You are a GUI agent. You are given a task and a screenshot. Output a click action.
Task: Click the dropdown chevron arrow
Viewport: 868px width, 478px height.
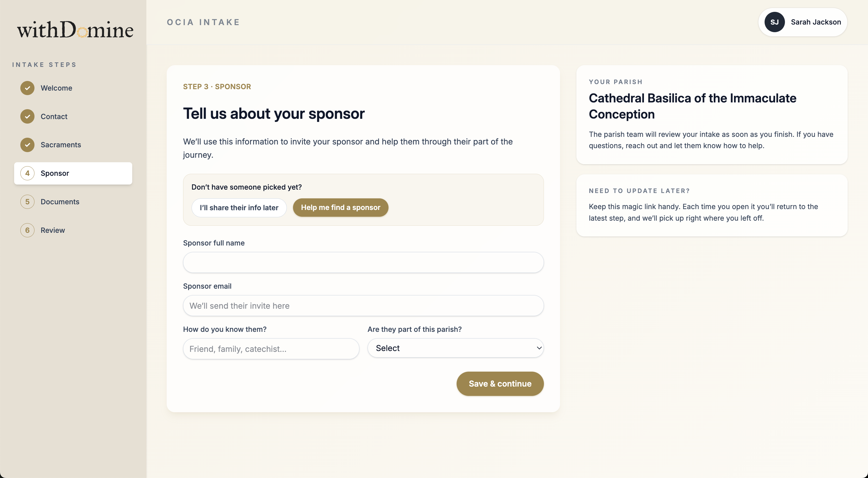pyautogui.click(x=539, y=348)
